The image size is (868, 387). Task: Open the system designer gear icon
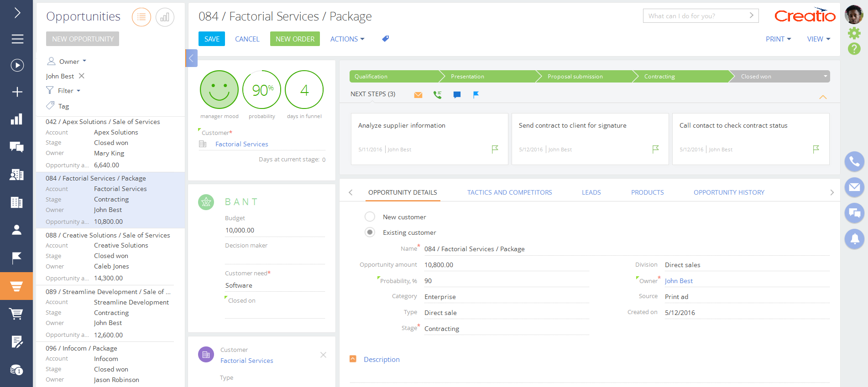pyautogui.click(x=854, y=33)
